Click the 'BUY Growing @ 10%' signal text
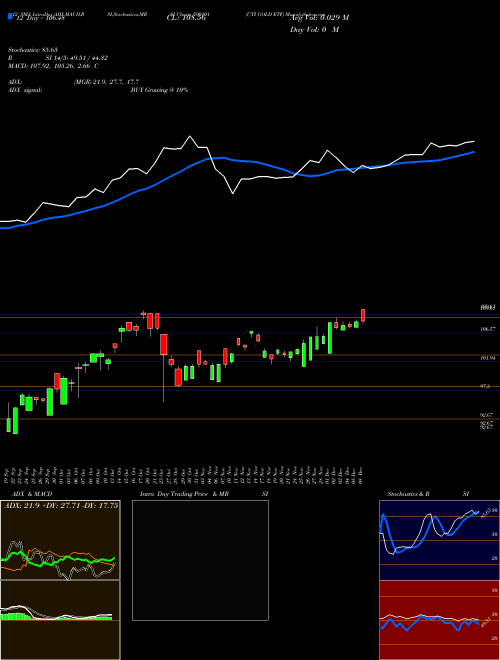The width and height of the screenshot is (500, 660). coord(159,90)
